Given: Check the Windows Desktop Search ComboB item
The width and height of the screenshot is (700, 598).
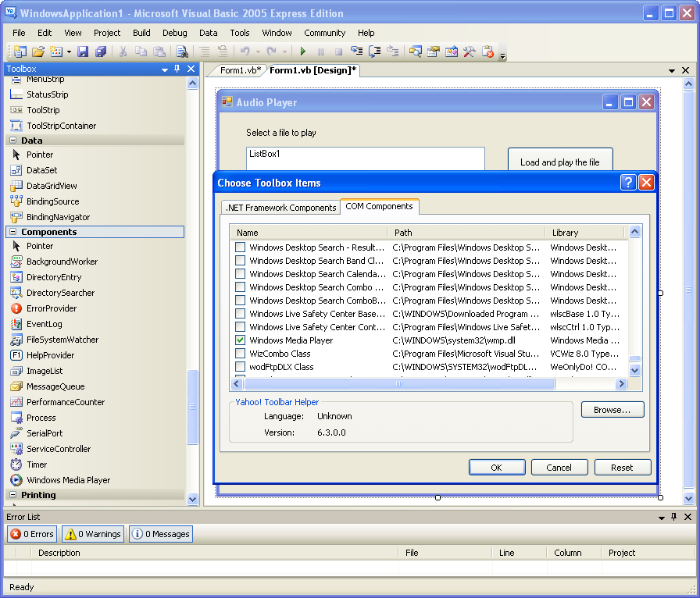Looking at the screenshot, I should (240, 301).
